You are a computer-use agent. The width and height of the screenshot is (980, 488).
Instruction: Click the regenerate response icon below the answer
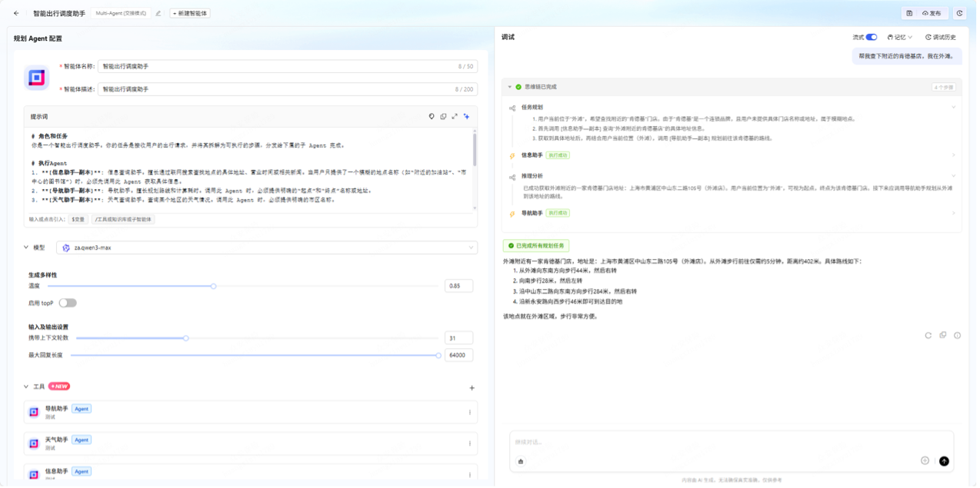point(928,335)
